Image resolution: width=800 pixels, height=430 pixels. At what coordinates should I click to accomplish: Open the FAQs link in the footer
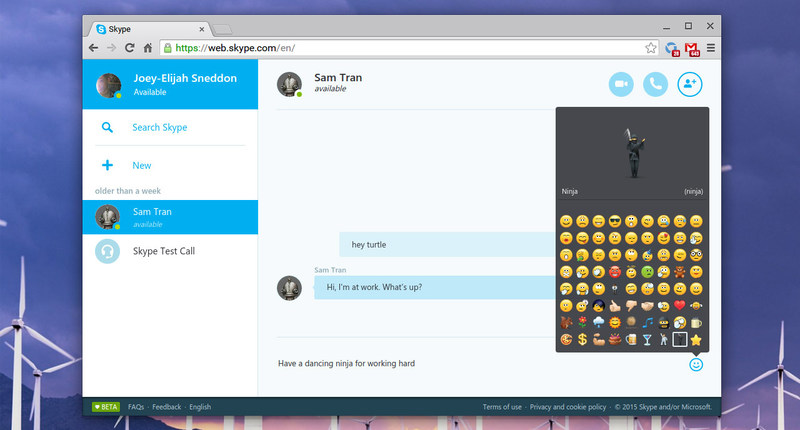pyautogui.click(x=136, y=407)
